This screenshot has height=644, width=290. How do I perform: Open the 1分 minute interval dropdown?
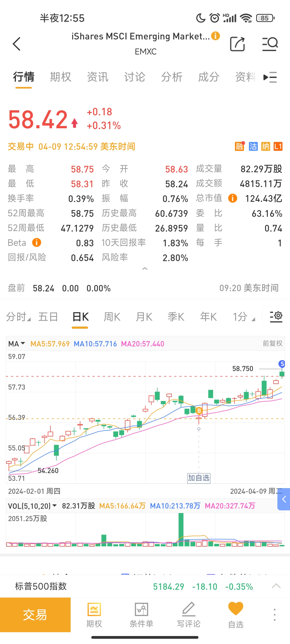(x=244, y=317)
